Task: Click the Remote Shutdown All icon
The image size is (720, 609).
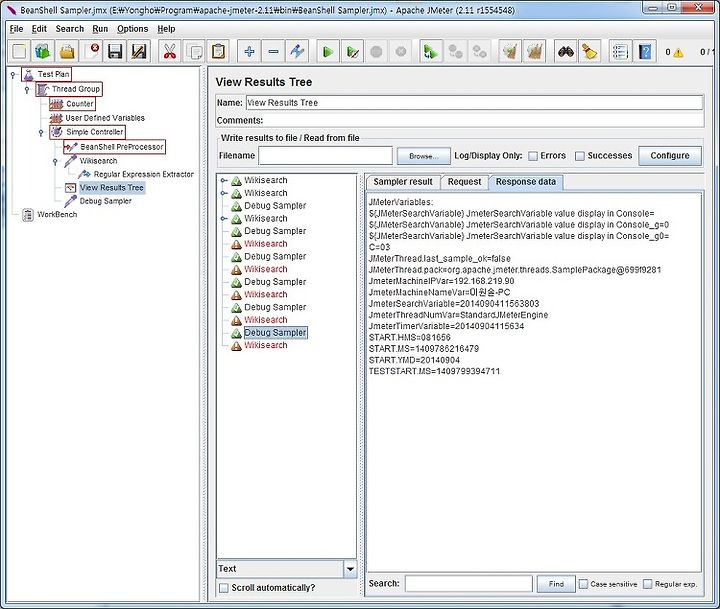Action: click(x=480, y=51)
